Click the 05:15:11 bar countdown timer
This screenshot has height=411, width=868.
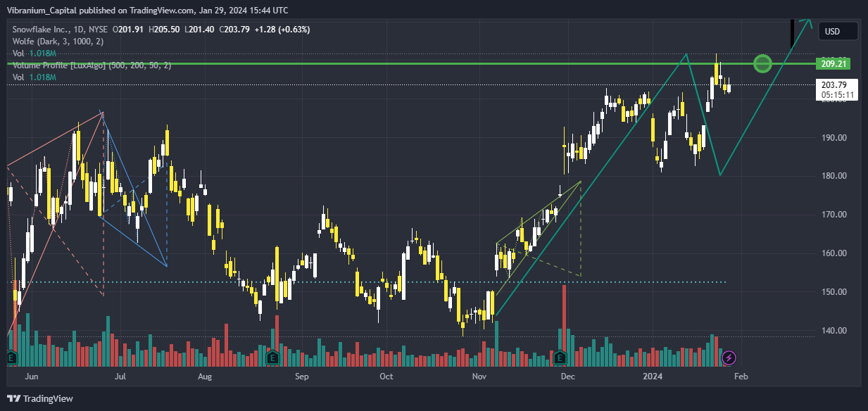pyautogui.click(x=837, y=94)
